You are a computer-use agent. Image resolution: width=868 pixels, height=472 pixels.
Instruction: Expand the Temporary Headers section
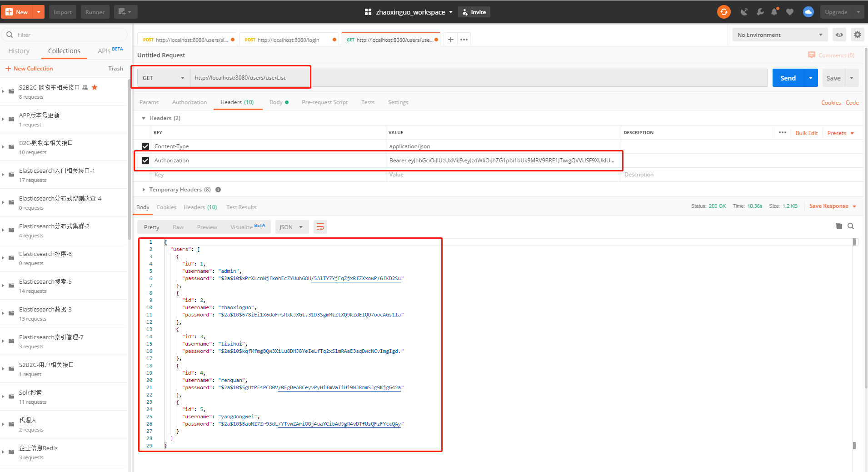[x=144, y=189]
